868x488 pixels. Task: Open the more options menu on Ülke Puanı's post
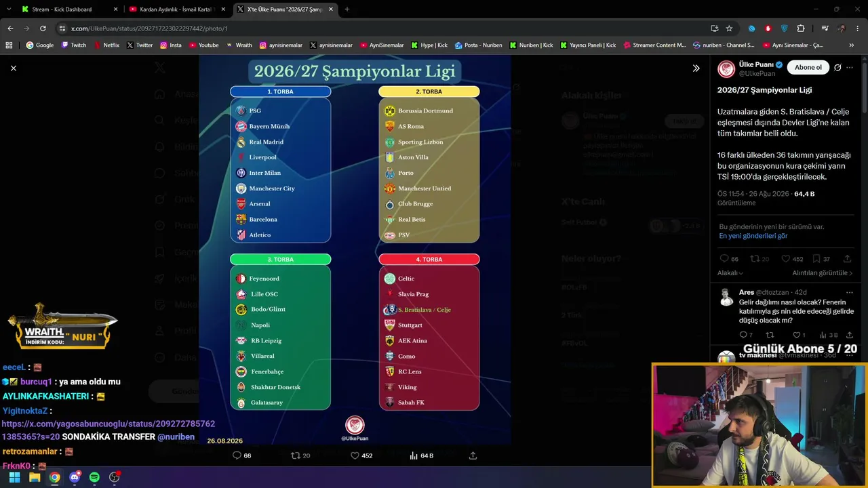[850, 67]
